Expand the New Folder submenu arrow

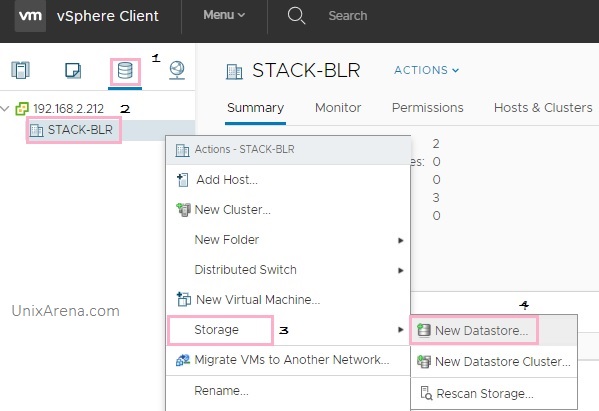coord(400,240)
